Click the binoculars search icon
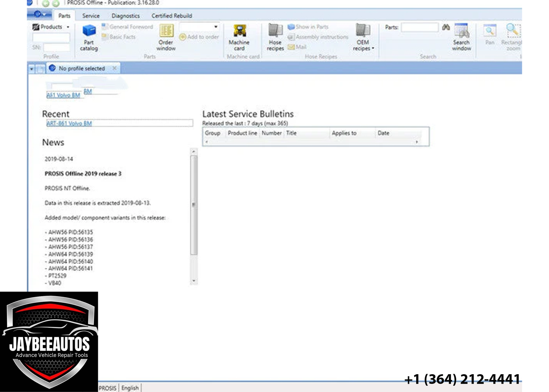The height and width of the screenshot is (392, 549). pos(446,27)
